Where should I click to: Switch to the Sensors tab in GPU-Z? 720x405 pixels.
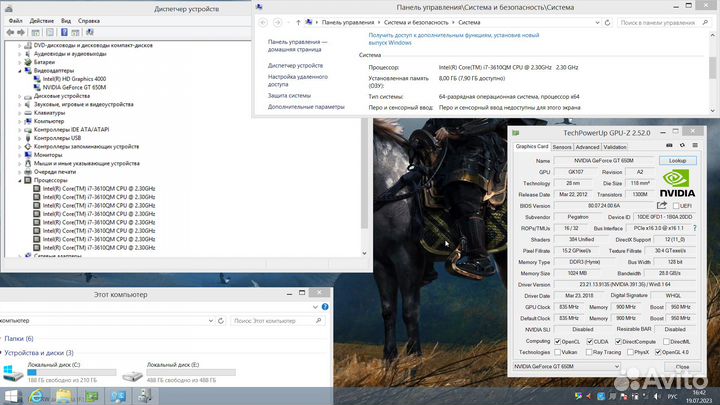pyautogui.click(x=562, y=147)
